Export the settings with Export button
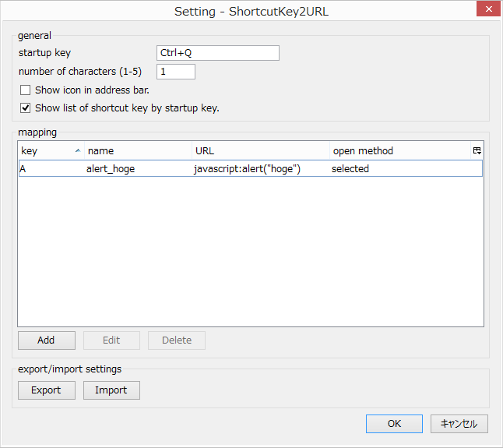Viewport: 503px width, 448px height. click(46, 390)
